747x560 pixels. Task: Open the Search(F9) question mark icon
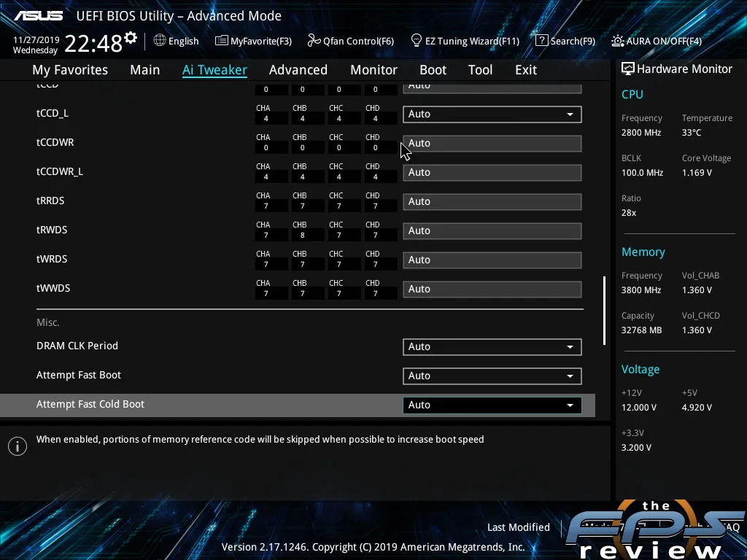pos(542,41)
